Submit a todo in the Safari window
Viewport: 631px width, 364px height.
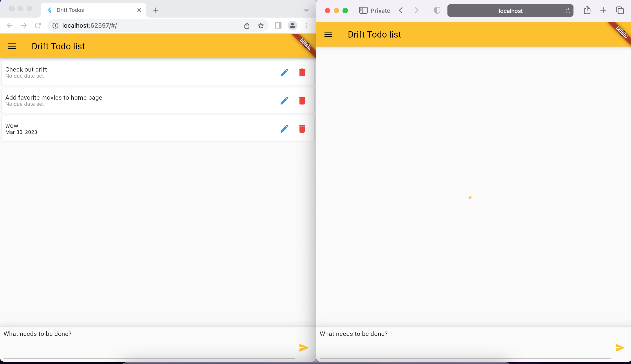(620, 348)
